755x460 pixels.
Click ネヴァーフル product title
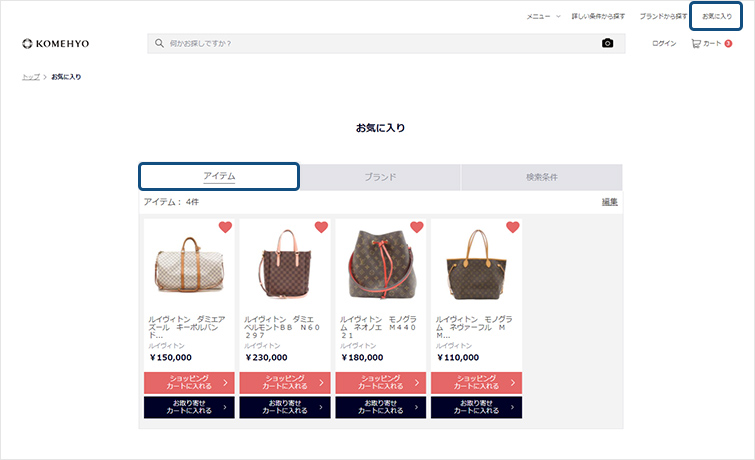click(x=474, y=327)
